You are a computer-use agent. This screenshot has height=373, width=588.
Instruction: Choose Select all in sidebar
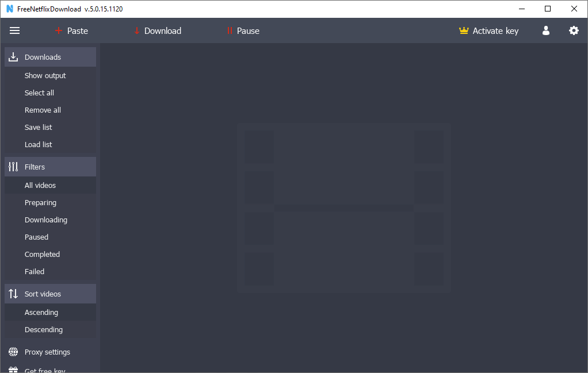pos(50,93)
